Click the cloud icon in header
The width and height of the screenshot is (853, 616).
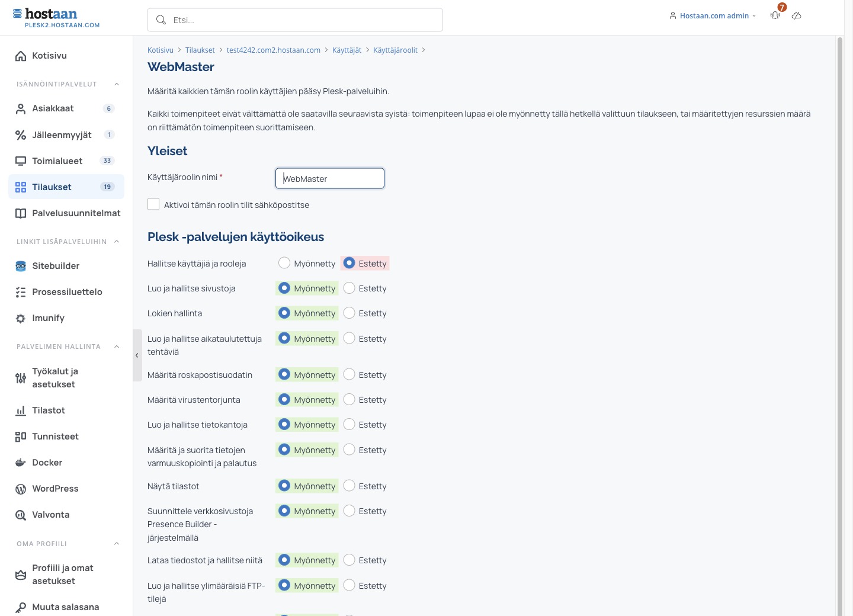click(x=797, y=15)
